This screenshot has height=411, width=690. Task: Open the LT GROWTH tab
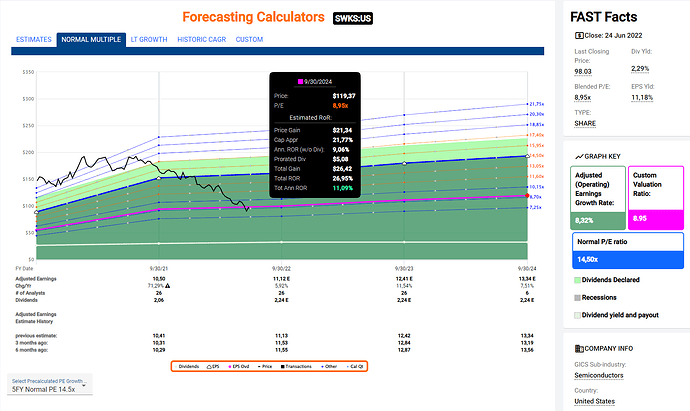[x=147, y=40]
